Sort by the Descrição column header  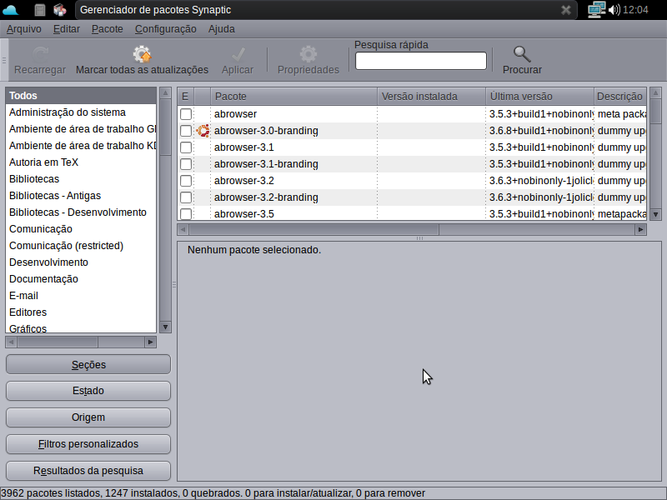click(620, 96)
